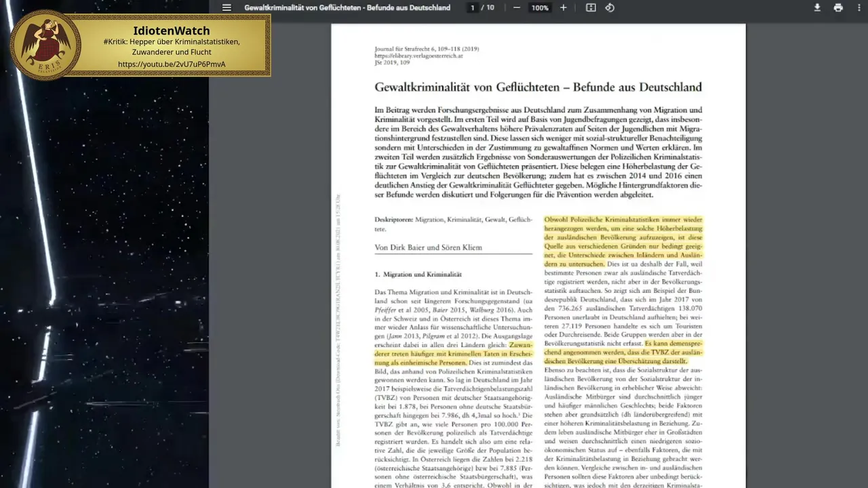Image resolution: width=868 pixels, height=488 pixels.
Task: Toggle fit to page icon
Action: tap(591, 7)
